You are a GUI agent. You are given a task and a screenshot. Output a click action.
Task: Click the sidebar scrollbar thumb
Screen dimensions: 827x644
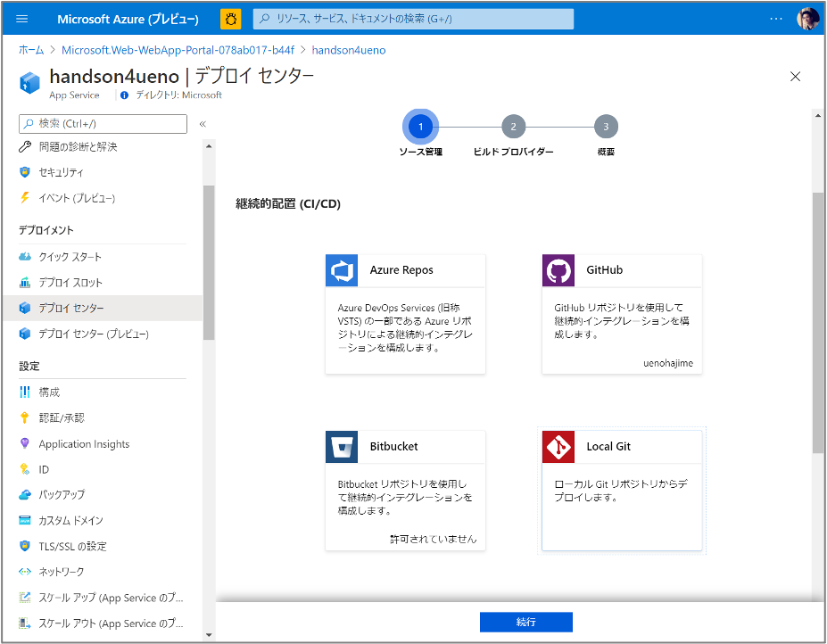(209, 262)
